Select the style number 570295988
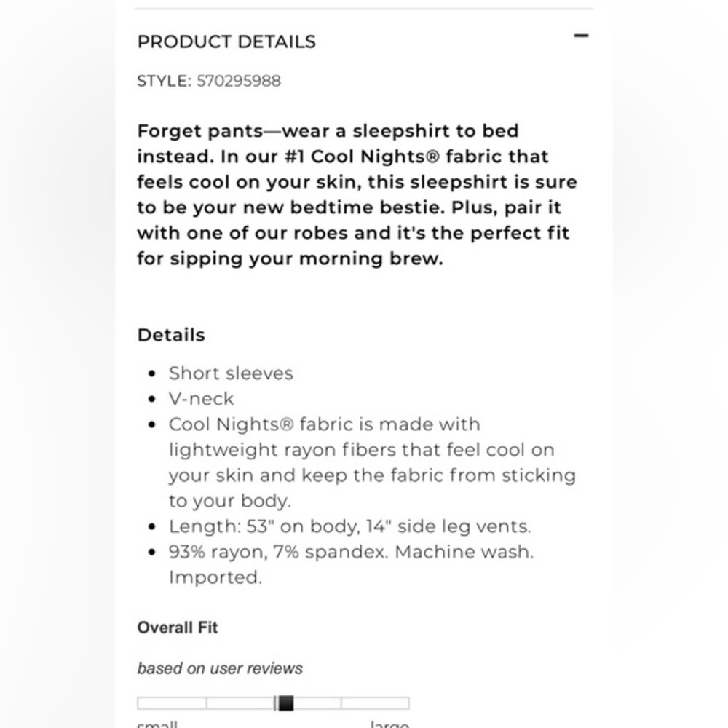The height and width of the screenshot is (728, 728). [239, 81]
